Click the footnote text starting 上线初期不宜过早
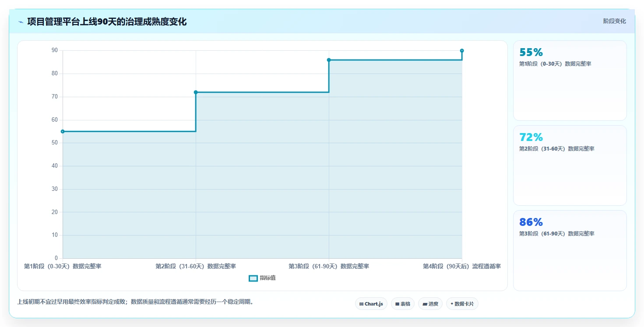 pyautogui.click(x=135, y=302)
